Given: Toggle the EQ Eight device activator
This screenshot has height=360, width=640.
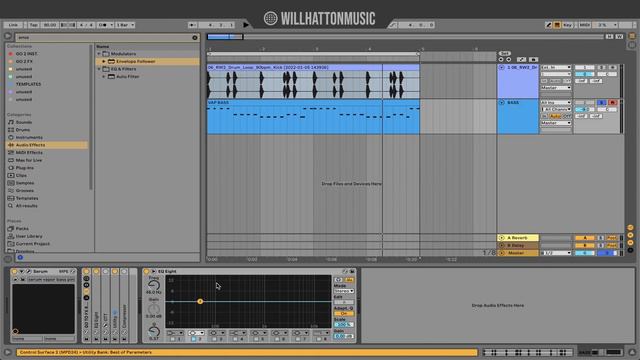Looking at the screenshot, I should [x=146, y=271].
